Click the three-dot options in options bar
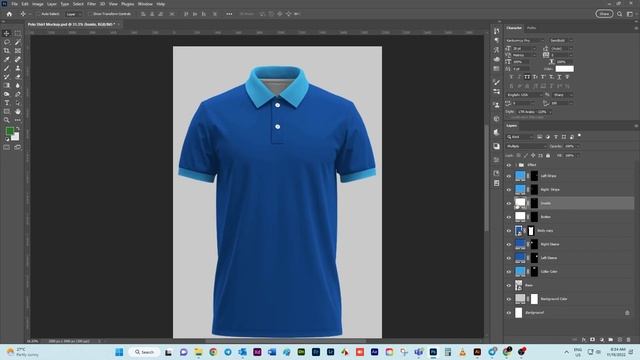This screenshot has width=640, height=360. 229,14
